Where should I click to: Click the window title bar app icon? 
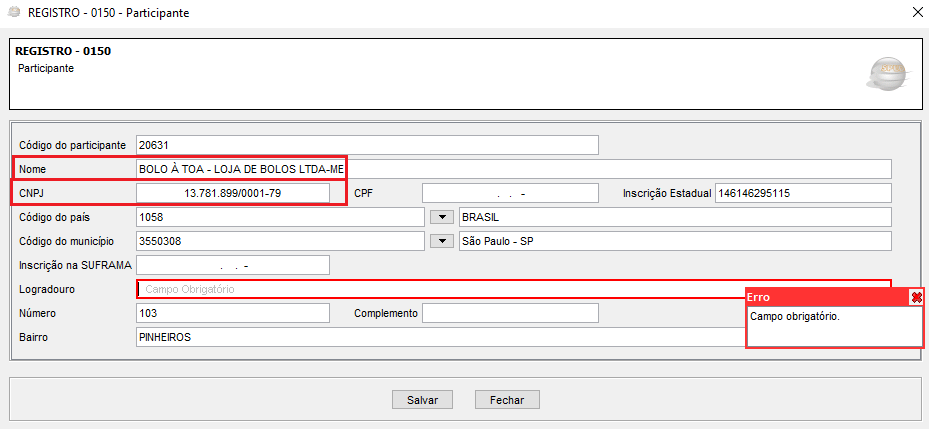pyautogui.click(x=13, y=12)
